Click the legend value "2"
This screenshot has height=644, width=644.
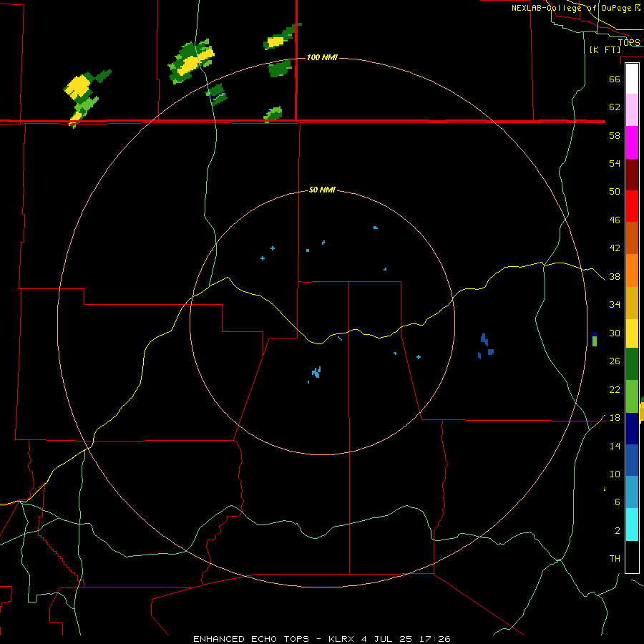click(x=618, y=530)
